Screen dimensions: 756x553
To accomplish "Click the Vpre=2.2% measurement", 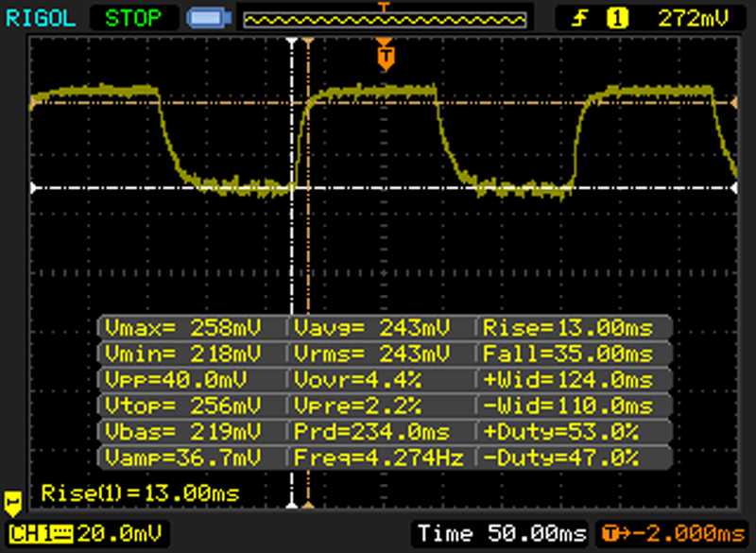I will click(358, 406).
